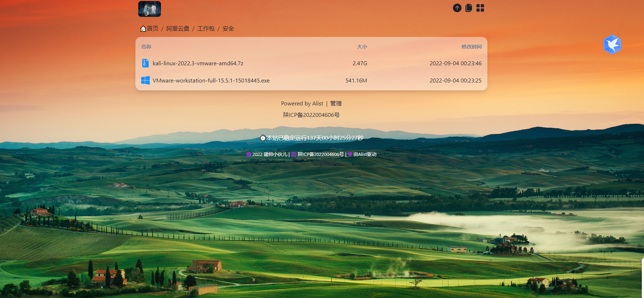The width and height of the screenshot is (644, 298).
Task: Switch to grid view layout icon
Action: click(480, 8)
